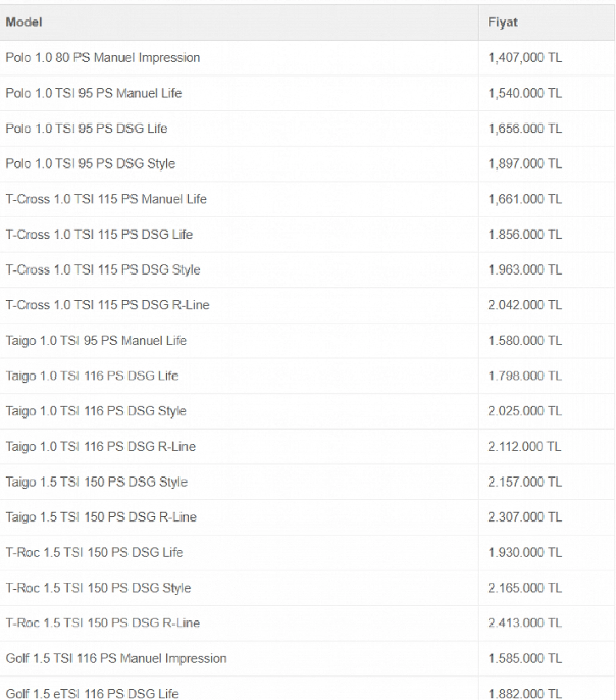Select Taigo 1.5 TSI 150 PS DSG Style

coord(96,482)
